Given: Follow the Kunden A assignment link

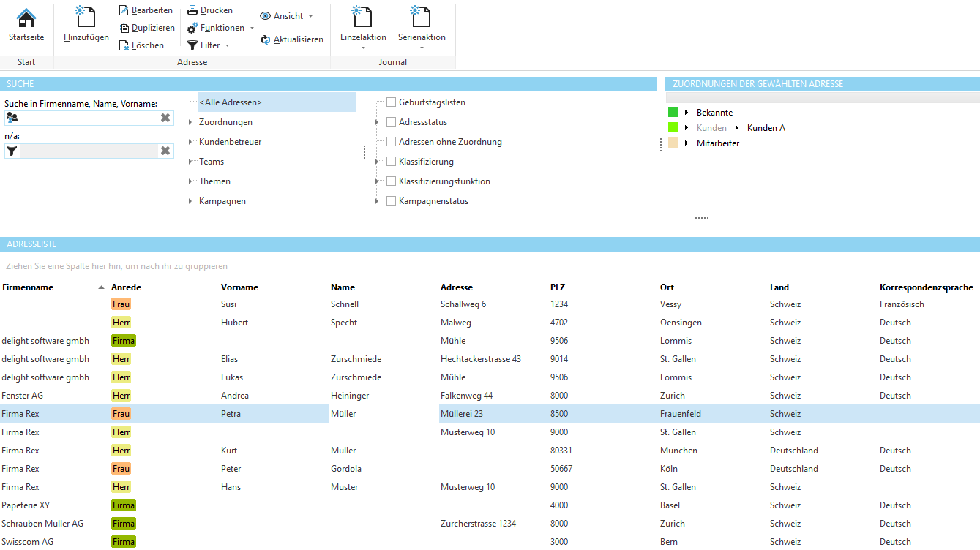Looking at the screenshot, I should coord(766,127).
